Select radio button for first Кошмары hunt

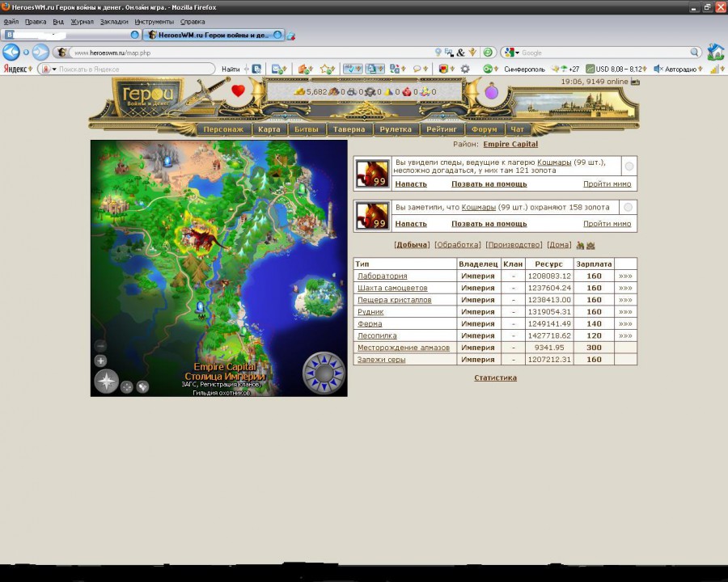pyautogui.click(x=629, y=167)
